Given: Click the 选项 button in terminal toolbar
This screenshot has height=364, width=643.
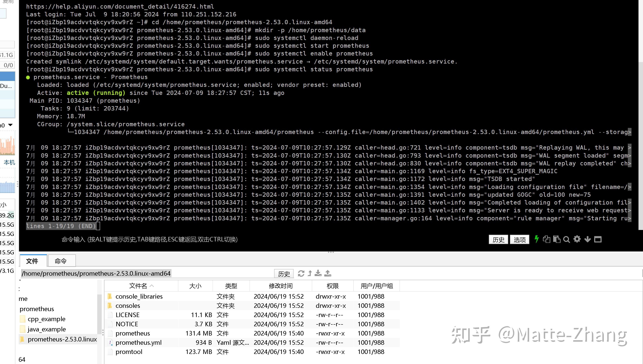Looking at the screenshot, I should (520, 239).
